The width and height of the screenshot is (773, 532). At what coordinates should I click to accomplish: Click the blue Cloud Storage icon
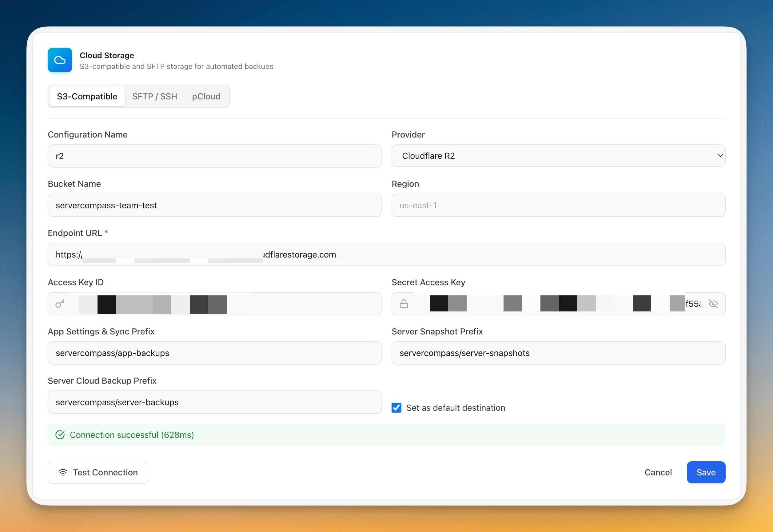[60, 60]
